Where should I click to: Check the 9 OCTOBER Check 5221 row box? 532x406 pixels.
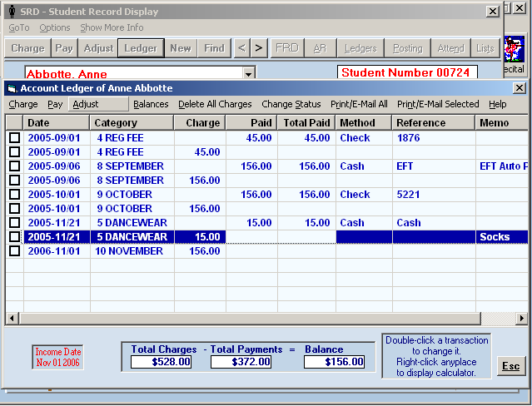click(15, 195)
